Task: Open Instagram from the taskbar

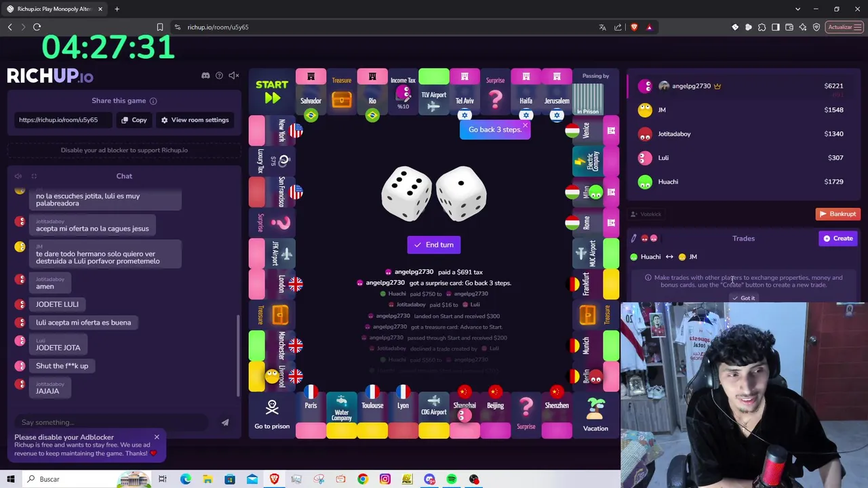Action: (385, 479)
